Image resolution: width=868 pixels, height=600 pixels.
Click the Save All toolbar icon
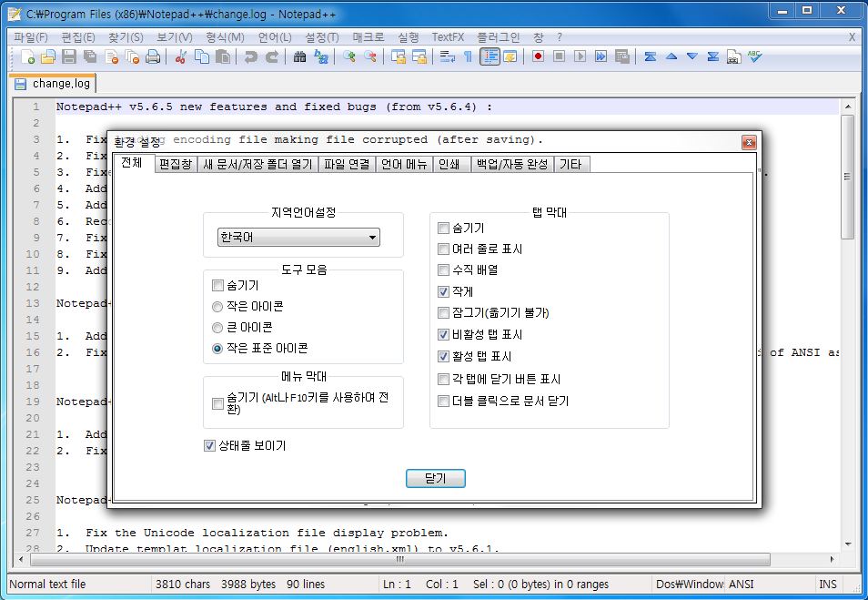coord(90,56)
